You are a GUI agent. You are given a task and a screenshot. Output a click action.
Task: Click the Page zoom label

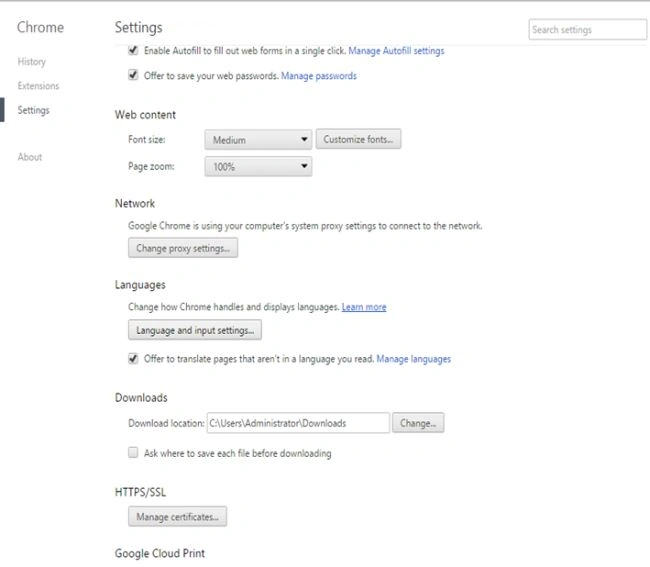pos(151,167)
